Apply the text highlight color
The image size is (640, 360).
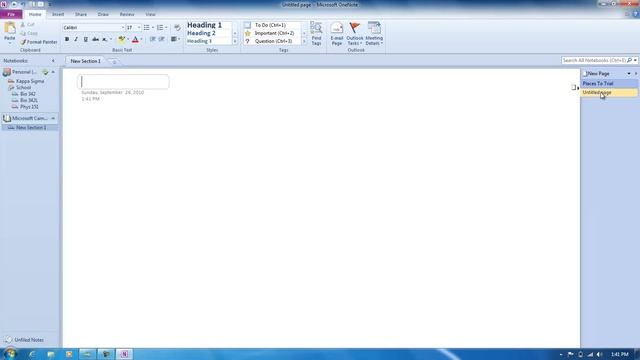click(121, 39)
